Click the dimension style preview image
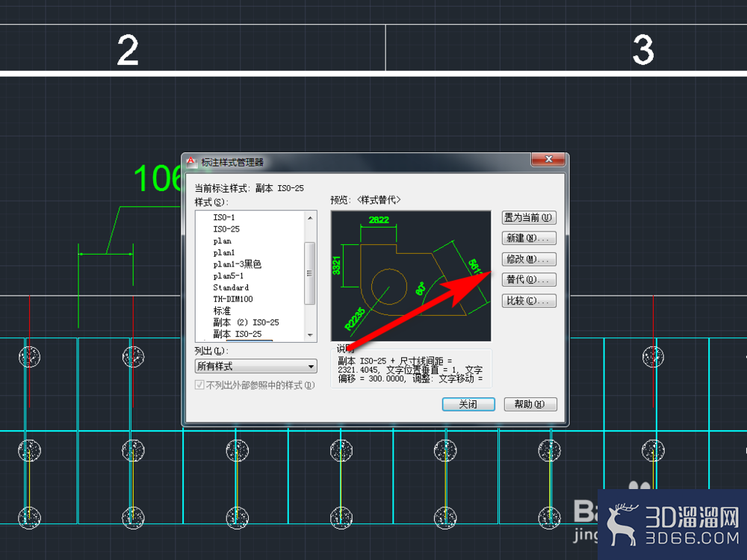This screenshot has height=560, width=747. click(x=411, y=276)
